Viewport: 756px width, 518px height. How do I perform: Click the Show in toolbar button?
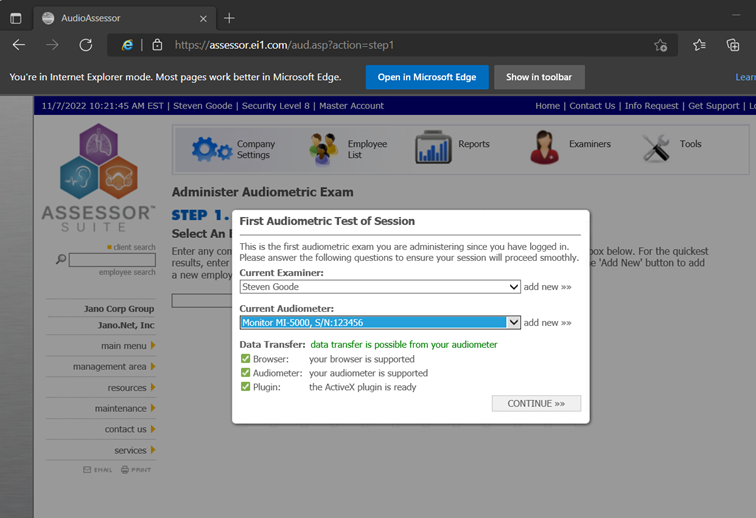pyautogui.click(x=539, y=77)
